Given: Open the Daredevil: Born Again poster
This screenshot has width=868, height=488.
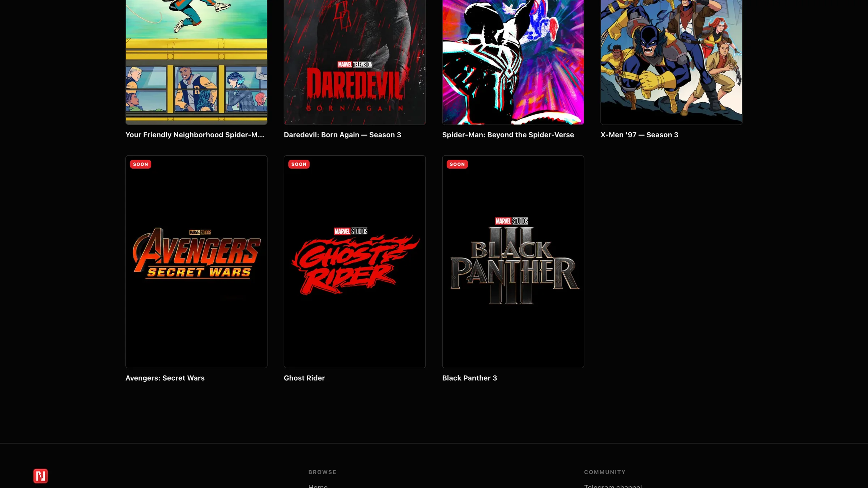Looking at the screenshot, I should tap(355, 62).
